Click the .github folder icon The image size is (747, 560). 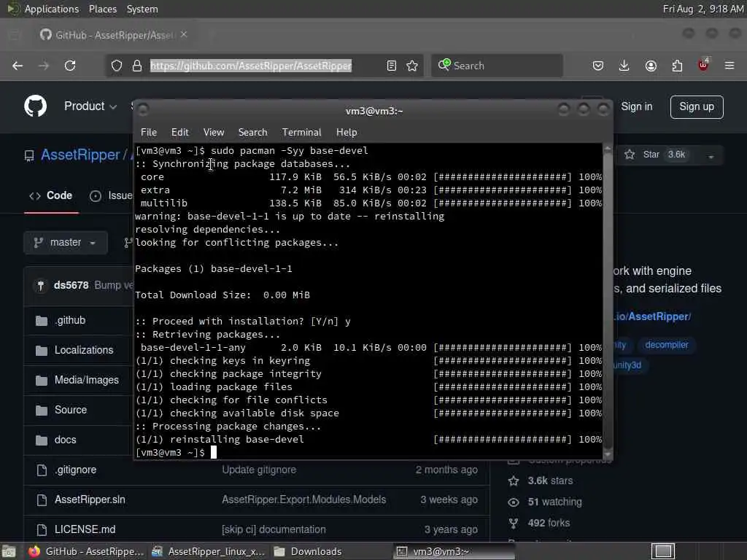42,321
